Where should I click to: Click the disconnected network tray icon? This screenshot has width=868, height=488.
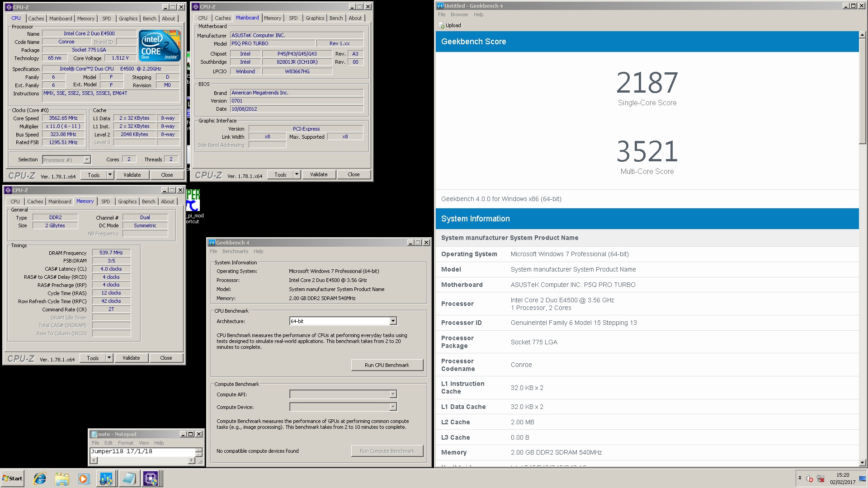pos(821,479)
